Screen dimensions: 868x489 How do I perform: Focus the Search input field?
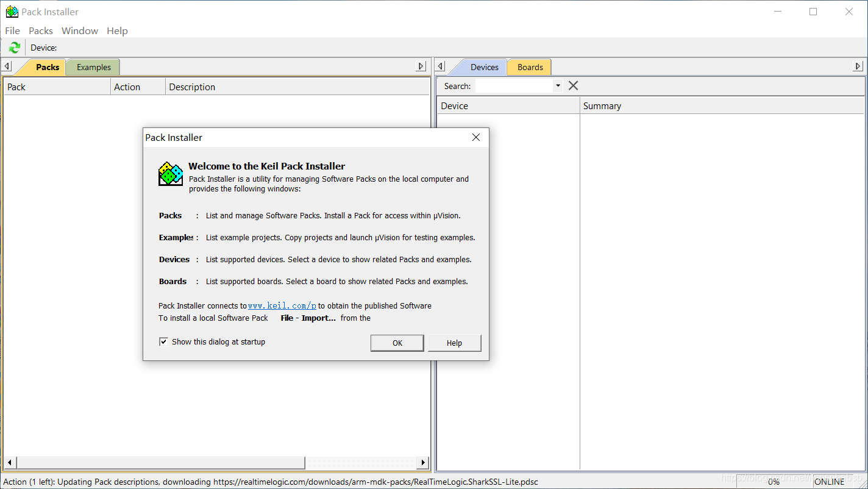click(x=514, y=86)
